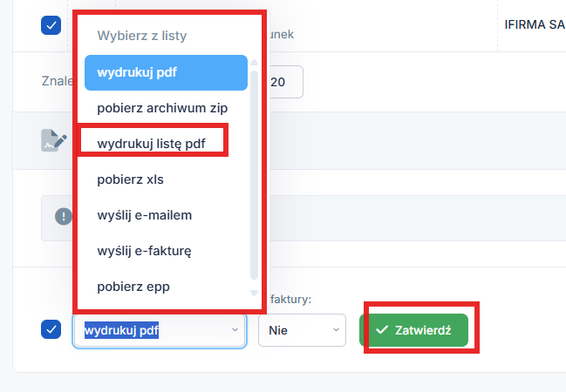Open the 'wydrukuj pdf' action combo box
This screenshot has width=566, height=392.
(x=159, y=330)
